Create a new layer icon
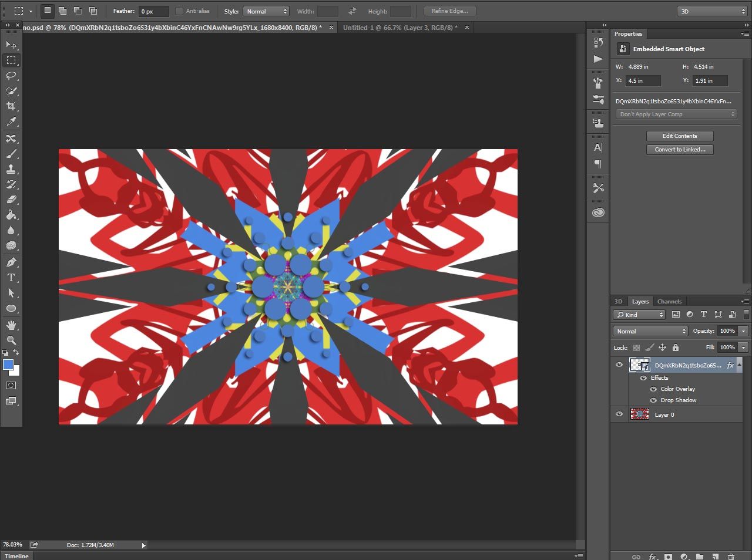 click(x=715, y=556)
